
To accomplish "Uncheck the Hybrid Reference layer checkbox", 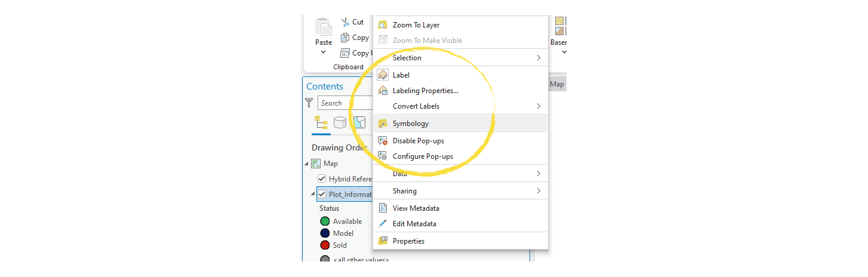I will click(322, 179).
